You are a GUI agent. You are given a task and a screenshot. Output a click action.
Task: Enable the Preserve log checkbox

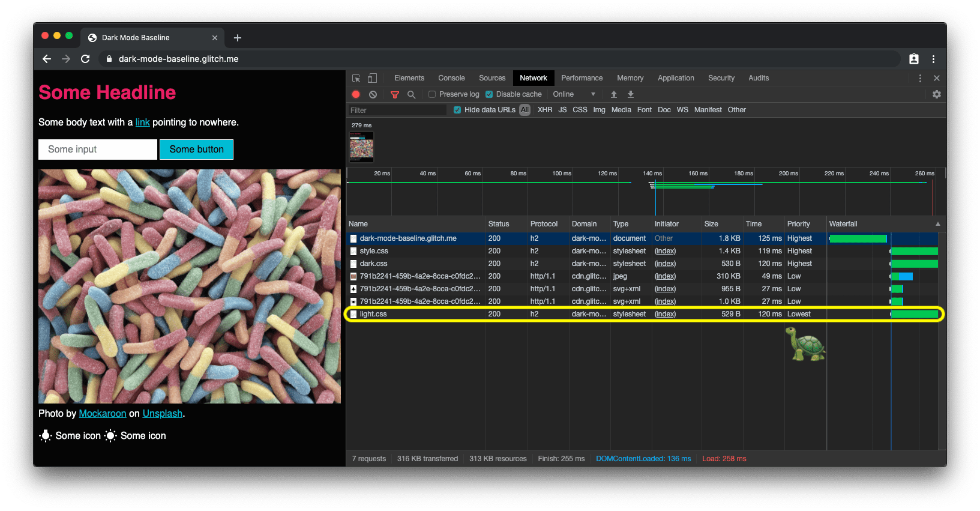coord(431,94)
